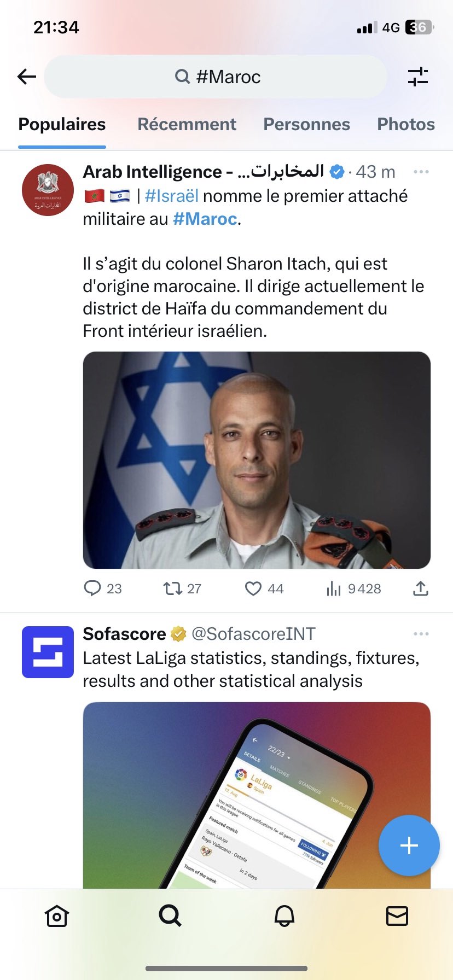Screen dimensions: 453x980
Task: Like the Arab Intelligence tweet
Action: click(x=253, y=588)
